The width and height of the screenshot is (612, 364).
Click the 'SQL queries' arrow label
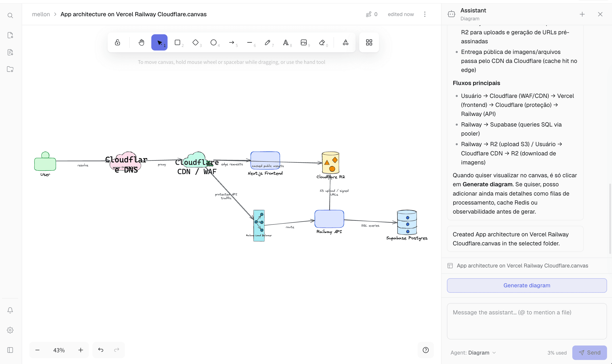pos(370,226)
